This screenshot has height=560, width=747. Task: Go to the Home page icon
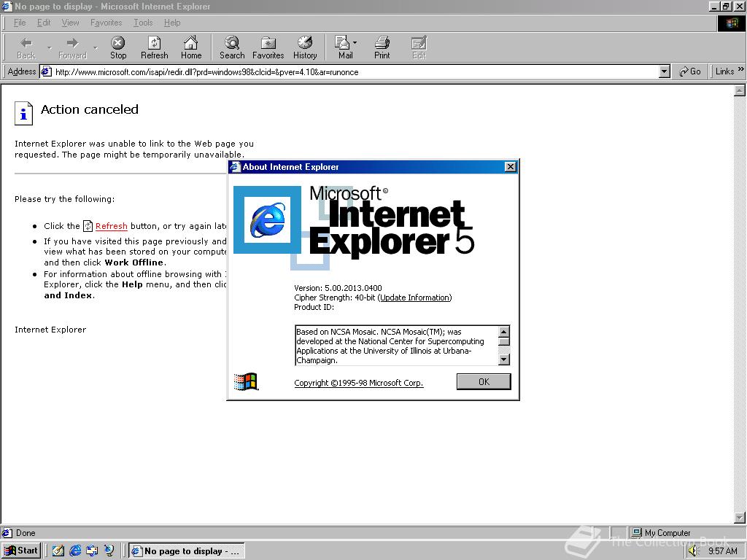191,47
